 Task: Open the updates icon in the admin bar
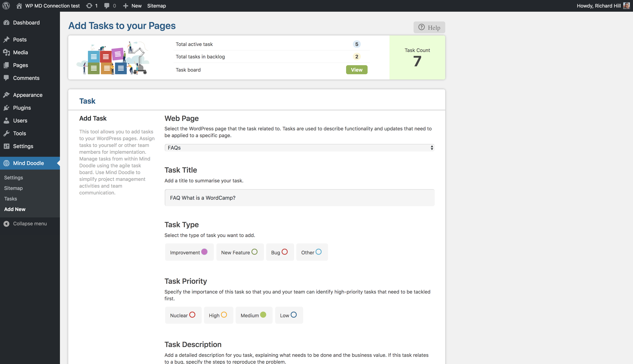click(89, 5)
